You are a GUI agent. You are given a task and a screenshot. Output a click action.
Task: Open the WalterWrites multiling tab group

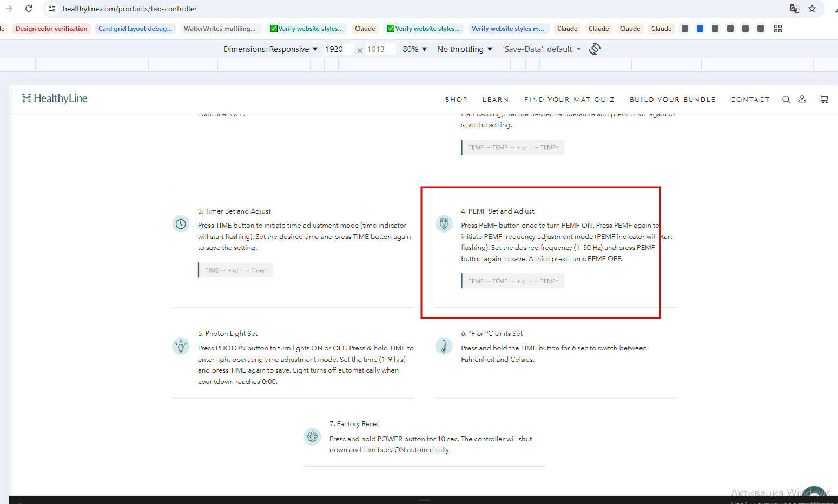pyautogui.click(x=220, y=29)
